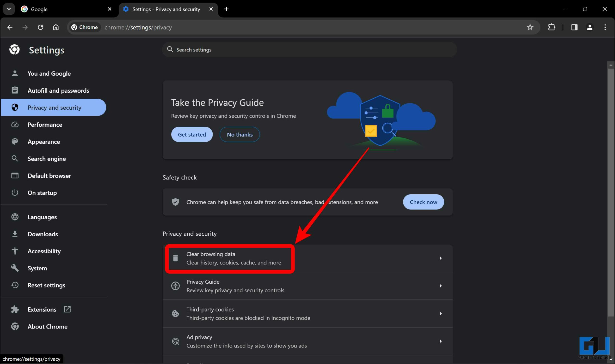The width and height of the screenshot is (615, 364).
Task: Open the tab search dropdown arrow
Action: pos(9,9)
